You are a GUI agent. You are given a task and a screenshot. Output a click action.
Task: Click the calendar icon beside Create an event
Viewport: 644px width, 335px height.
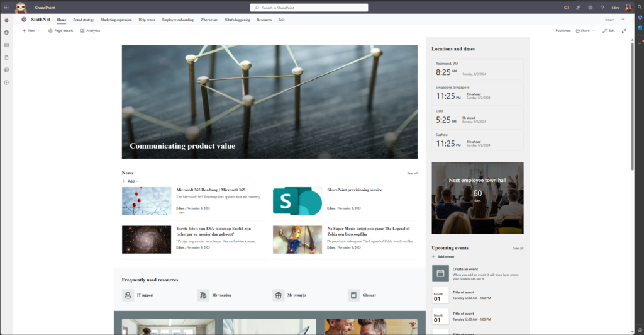click(x=440, y=273)
